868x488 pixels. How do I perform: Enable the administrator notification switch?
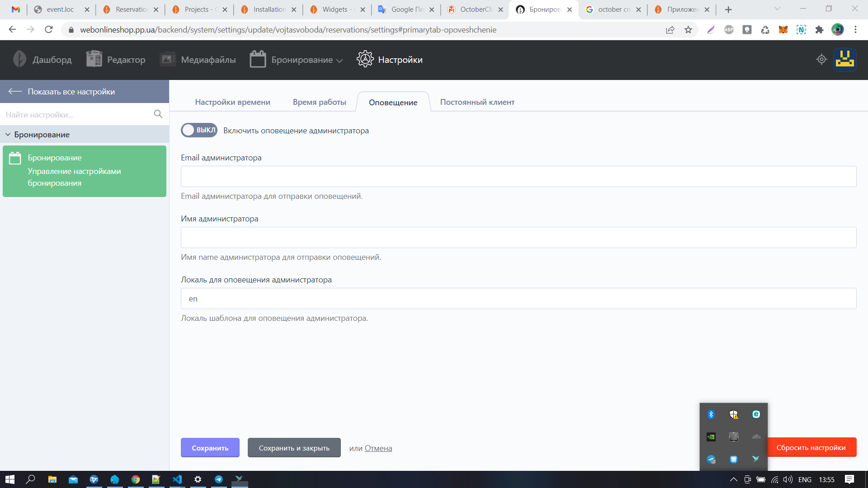pos(199,130)
